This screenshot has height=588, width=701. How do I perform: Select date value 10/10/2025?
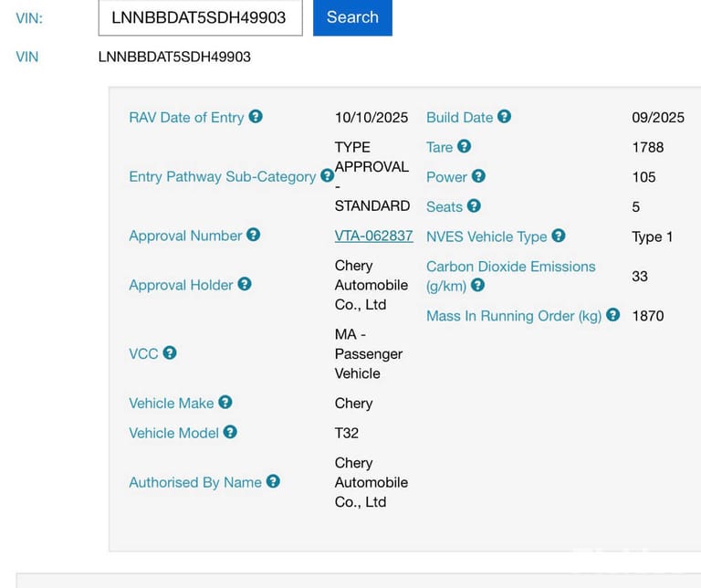coord(371,117)
